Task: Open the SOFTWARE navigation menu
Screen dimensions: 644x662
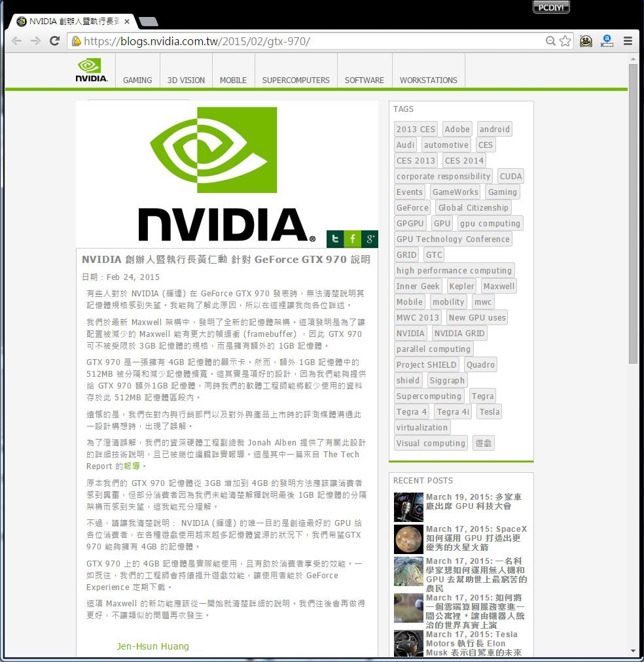Action: (365, 80)
